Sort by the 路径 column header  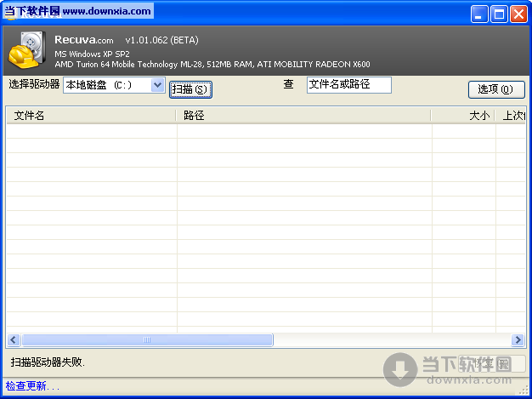pos(303,116)
